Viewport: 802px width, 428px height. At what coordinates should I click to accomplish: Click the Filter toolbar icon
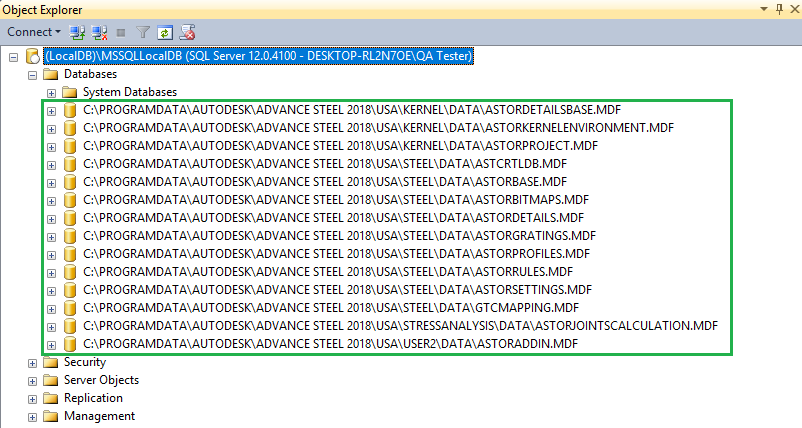[143, 33]
